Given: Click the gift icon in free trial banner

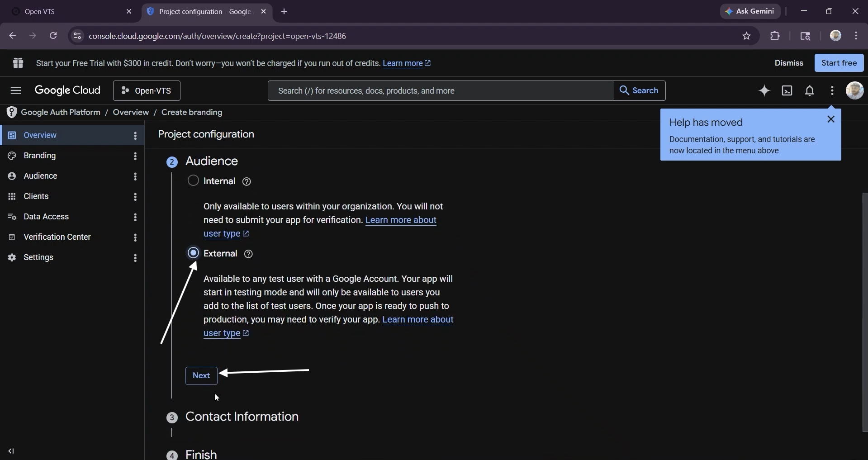Looking at the screenshot, I should point(18,63).
